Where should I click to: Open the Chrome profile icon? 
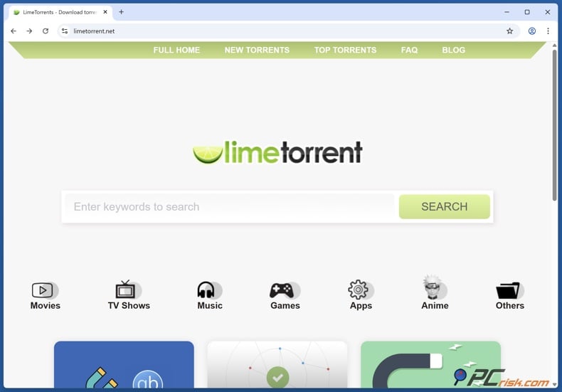[532, 31]
